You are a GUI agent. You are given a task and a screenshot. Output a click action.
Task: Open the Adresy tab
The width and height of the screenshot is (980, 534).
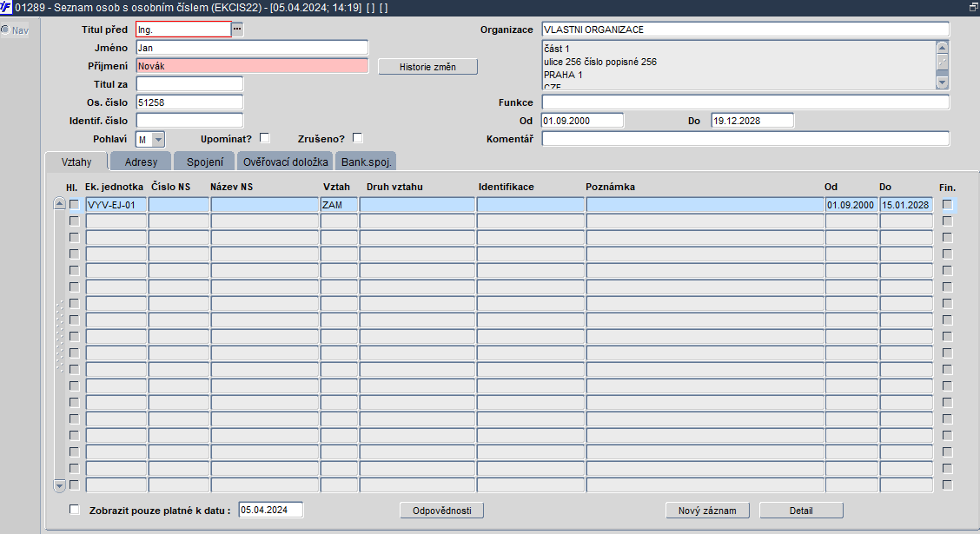[141, 162]
